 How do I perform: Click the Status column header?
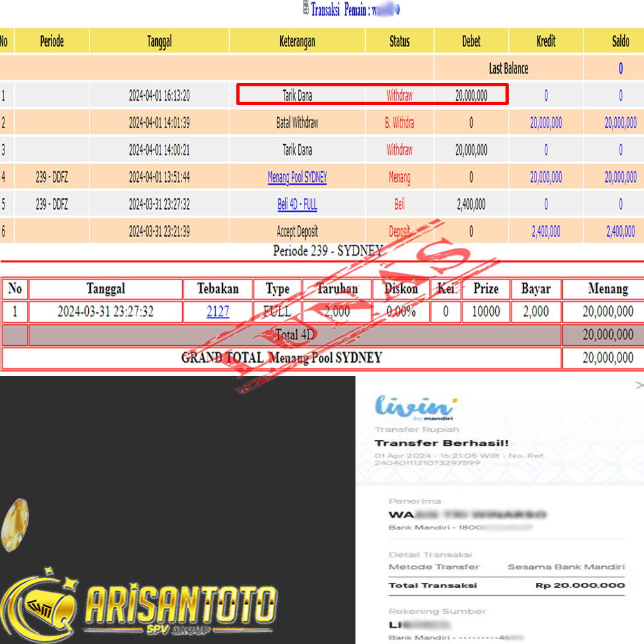pos(399,41)
